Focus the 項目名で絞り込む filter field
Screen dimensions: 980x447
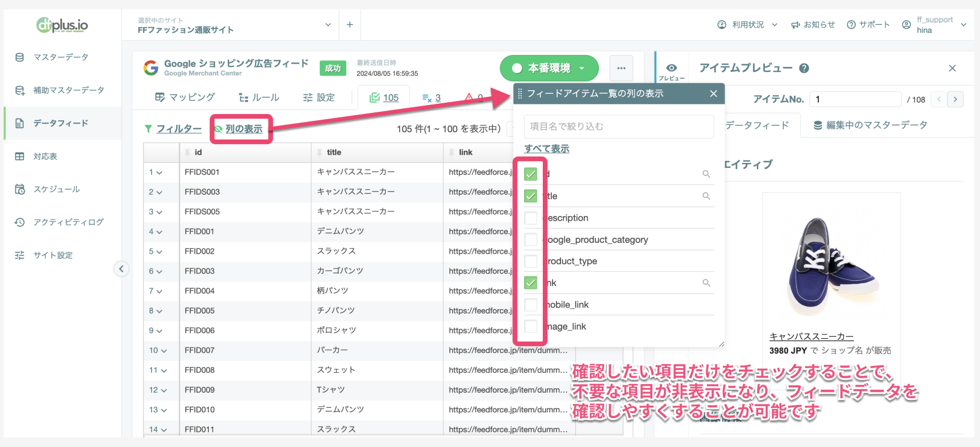point(619,126)
